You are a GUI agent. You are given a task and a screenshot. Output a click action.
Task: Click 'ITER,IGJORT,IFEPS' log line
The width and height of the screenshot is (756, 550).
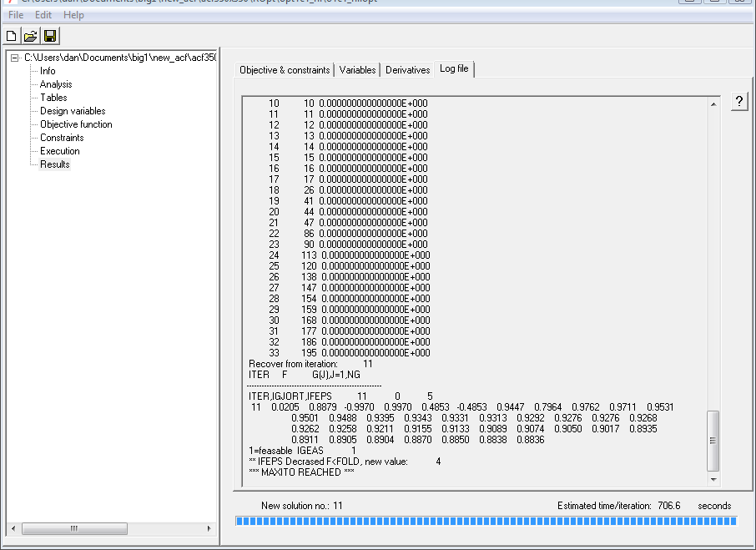(340, 396)
